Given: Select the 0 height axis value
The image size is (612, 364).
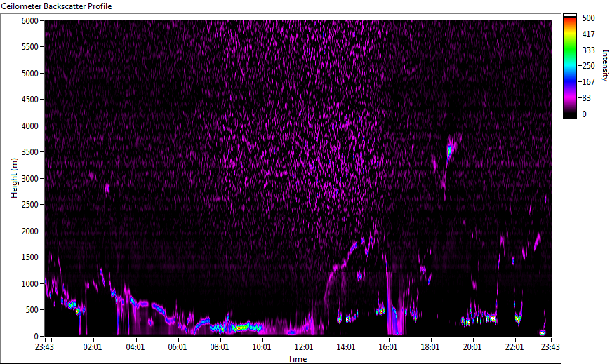Looking at the screenshot, I should (36, 337).
